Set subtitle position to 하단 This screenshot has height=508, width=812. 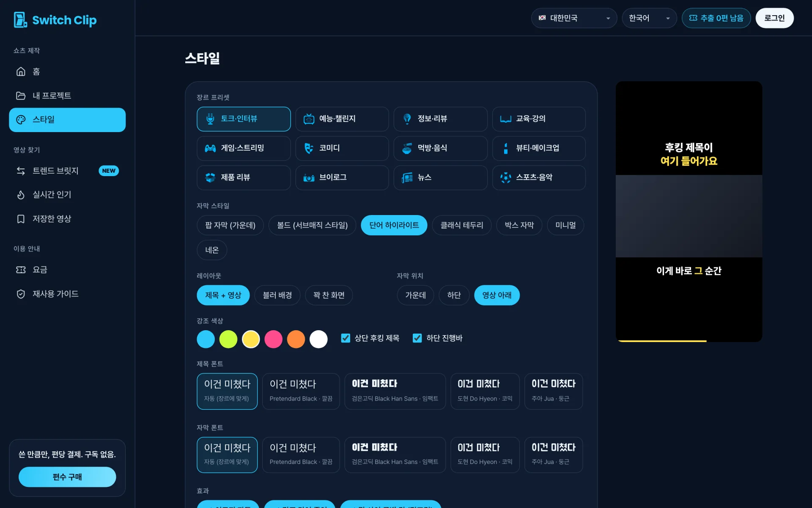click(x=454, y=295)
